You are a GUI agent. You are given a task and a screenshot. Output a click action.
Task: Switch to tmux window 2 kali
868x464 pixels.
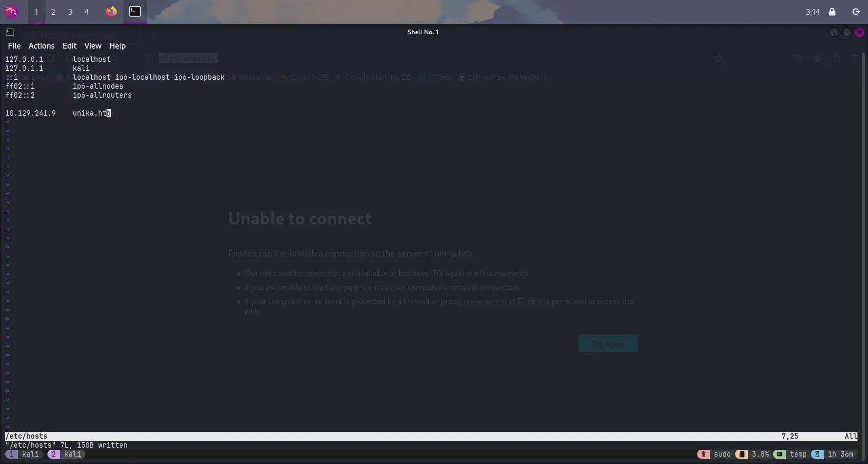tap(66, 454)
